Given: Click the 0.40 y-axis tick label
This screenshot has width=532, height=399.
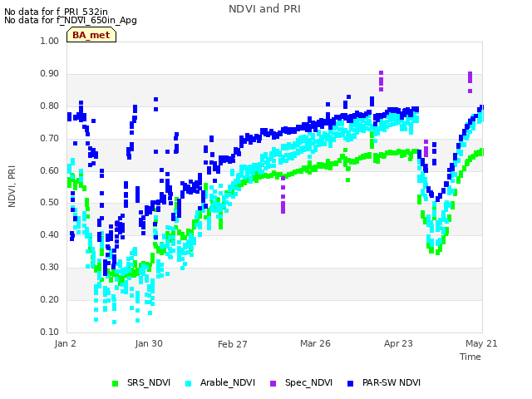Looking at the screenshot, I should [50, 234].
